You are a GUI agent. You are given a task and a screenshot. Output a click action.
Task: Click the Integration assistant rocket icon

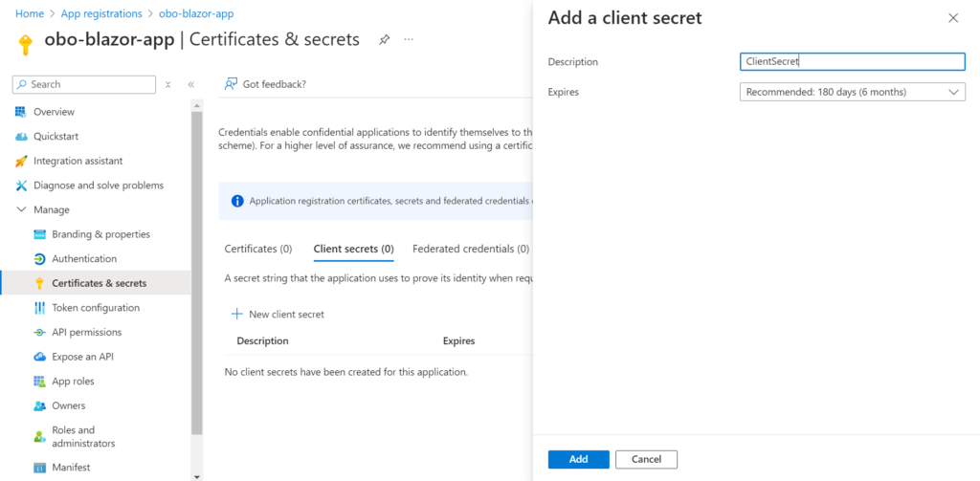pos(21,162)
